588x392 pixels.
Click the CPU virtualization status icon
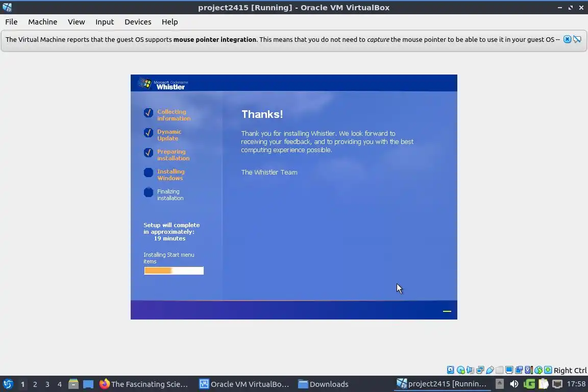(529, 370)
